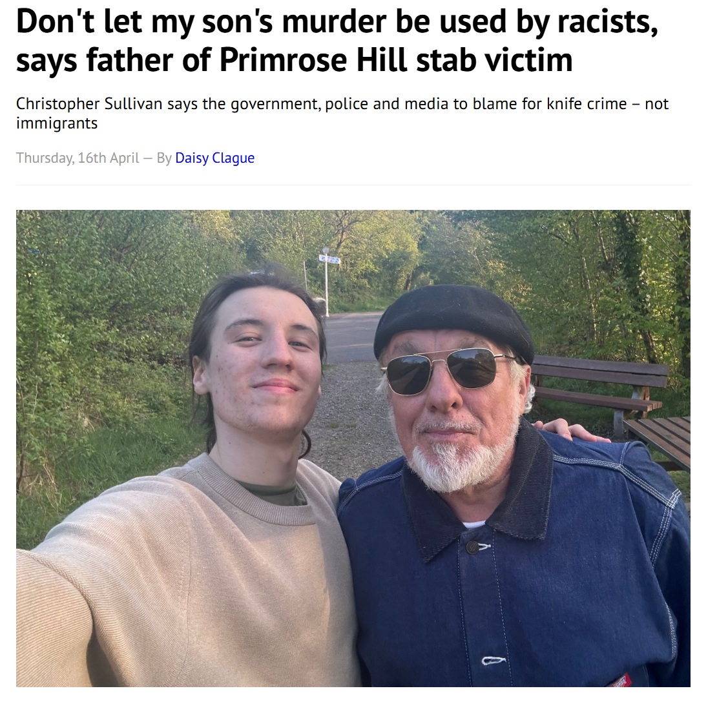This screenshot has width=728, height=713.
Task: Click the thin divider line below byline
Action: (353, 185)
